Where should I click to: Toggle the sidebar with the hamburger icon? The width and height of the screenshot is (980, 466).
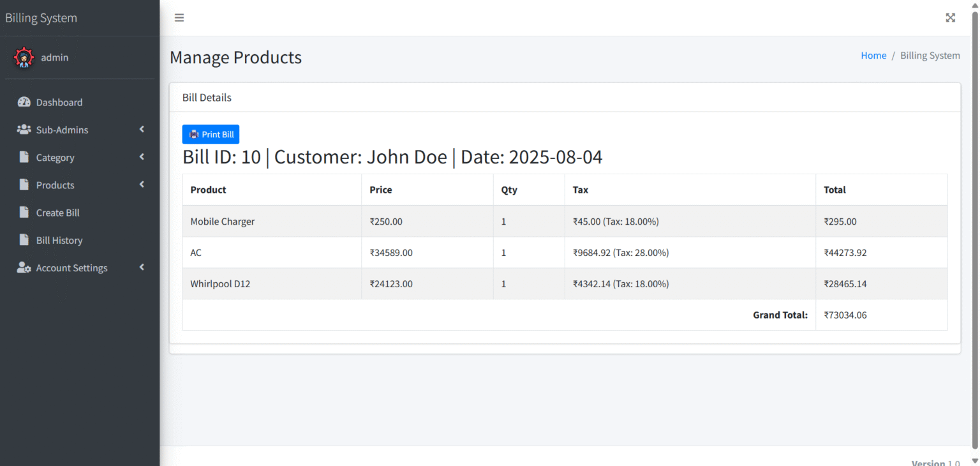coord(179,17)
